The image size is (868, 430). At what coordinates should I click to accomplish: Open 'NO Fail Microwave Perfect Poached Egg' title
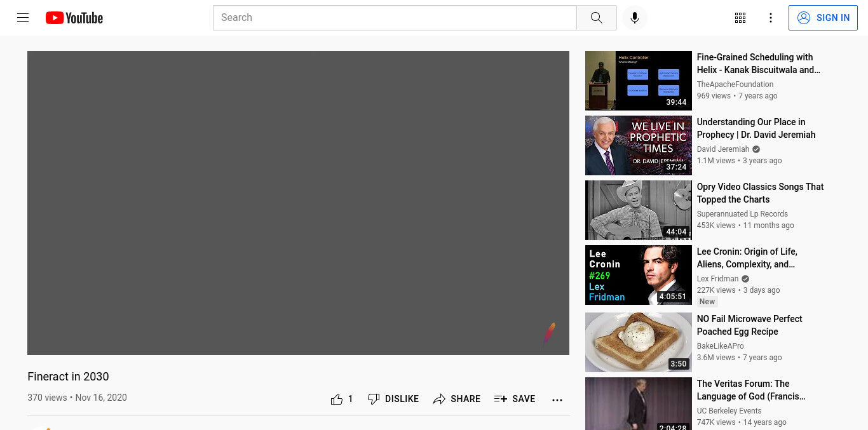[750, 325]
